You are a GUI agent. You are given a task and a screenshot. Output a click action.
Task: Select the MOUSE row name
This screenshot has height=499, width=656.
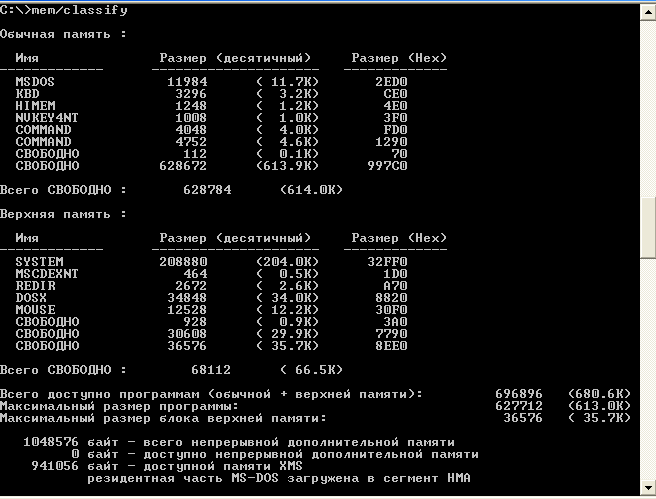point(35,310)
